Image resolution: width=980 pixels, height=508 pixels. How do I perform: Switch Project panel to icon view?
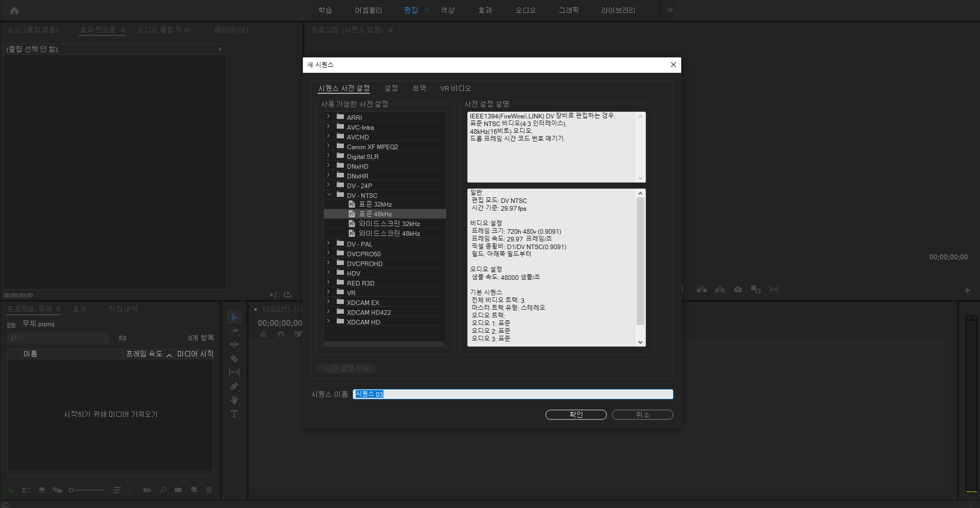point(42,490)
